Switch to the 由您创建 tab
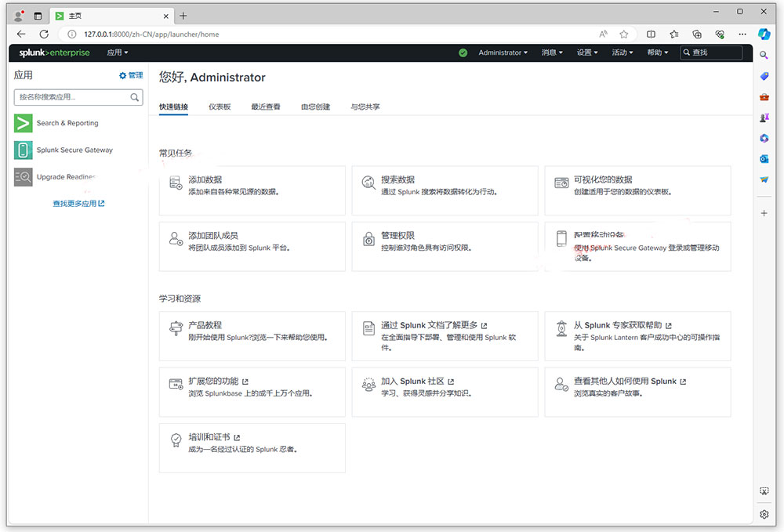 point(315,107)
